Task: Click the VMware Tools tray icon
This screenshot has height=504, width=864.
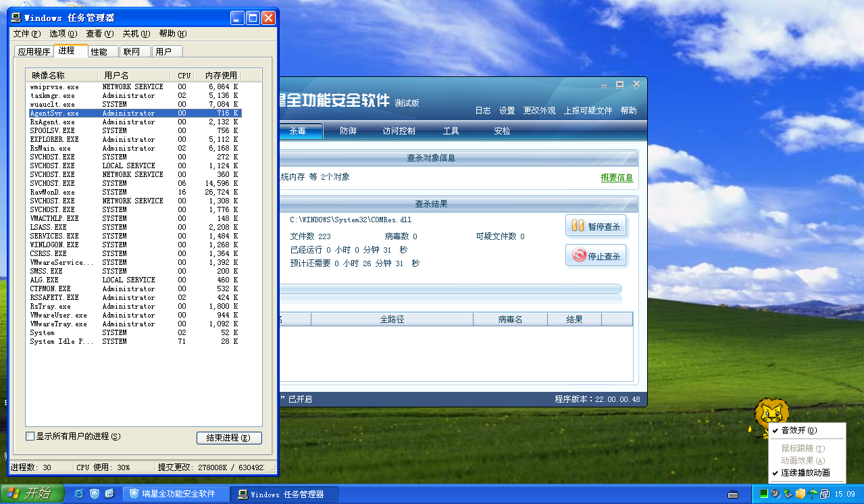Action: coord(825,494)
